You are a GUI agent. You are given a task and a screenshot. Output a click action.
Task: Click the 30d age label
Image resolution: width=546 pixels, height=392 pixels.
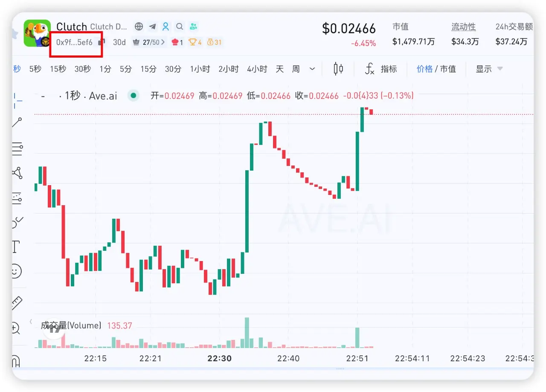pyautogui.click(x=119, y=42)
